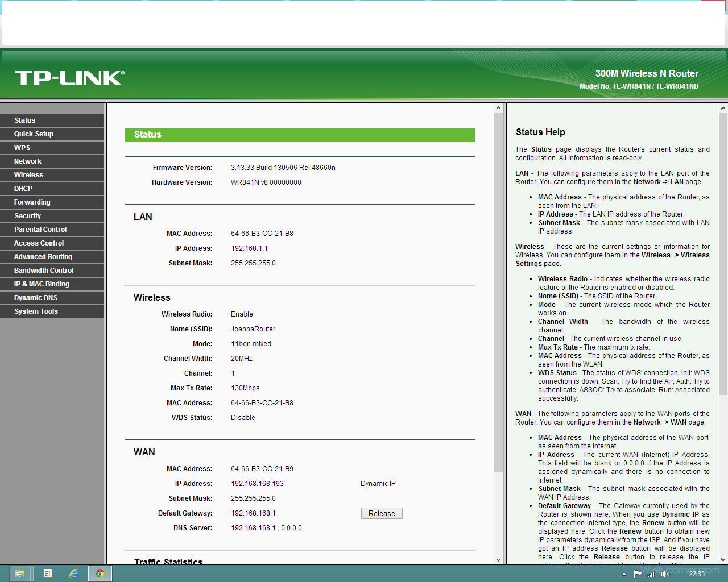The width and height of the screenshot is (728, 582).
Task: Click the WAN section heading
Action: coord(144,452)
